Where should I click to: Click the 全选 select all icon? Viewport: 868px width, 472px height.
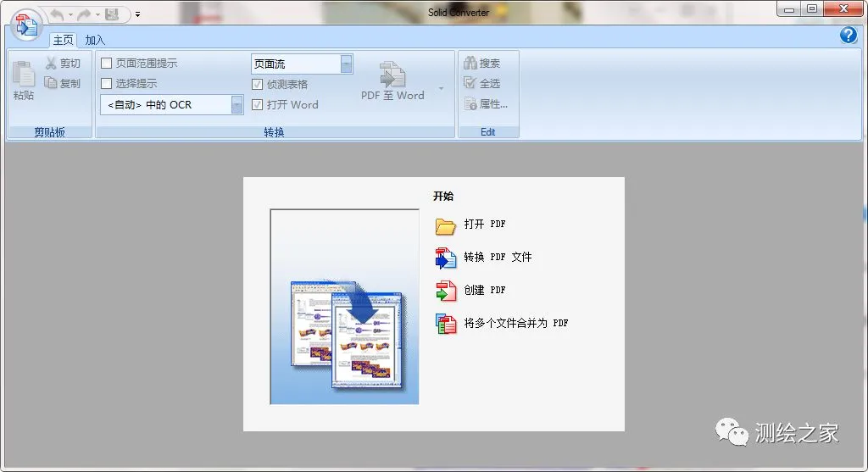[x=470, y=83]
